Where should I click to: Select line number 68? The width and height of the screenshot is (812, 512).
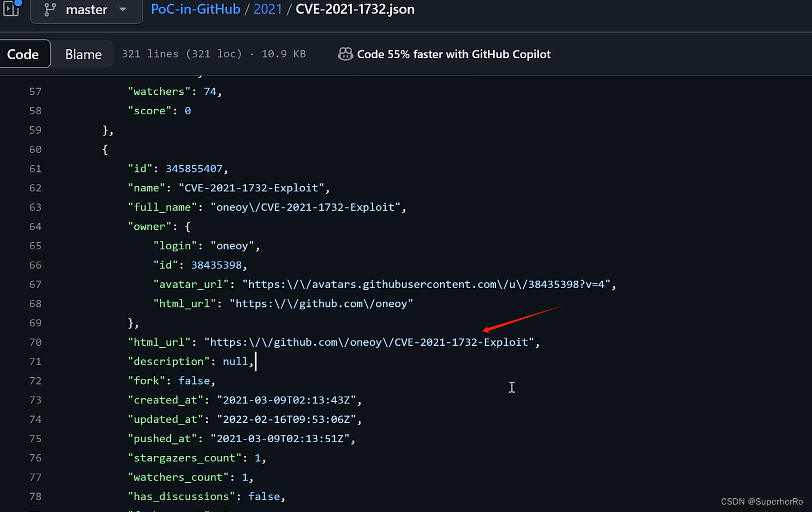35,303
